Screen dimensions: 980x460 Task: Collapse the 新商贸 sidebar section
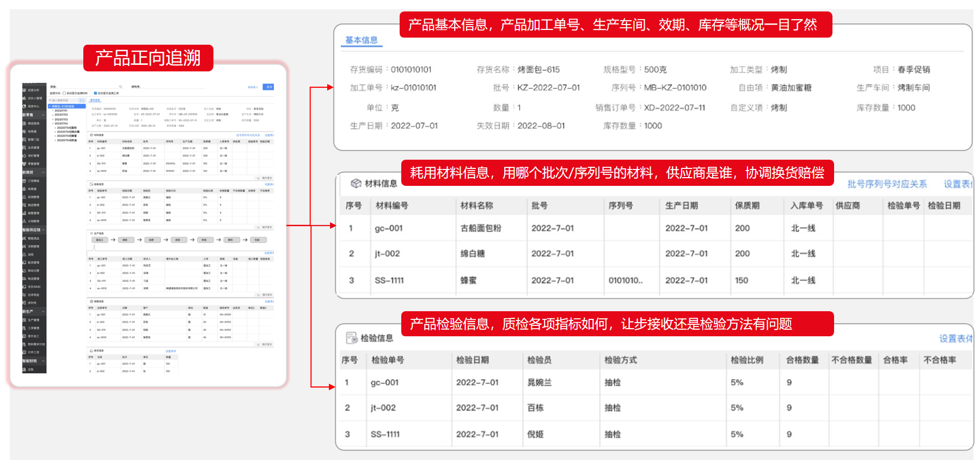pyautogui.click(x=43, y=172)
